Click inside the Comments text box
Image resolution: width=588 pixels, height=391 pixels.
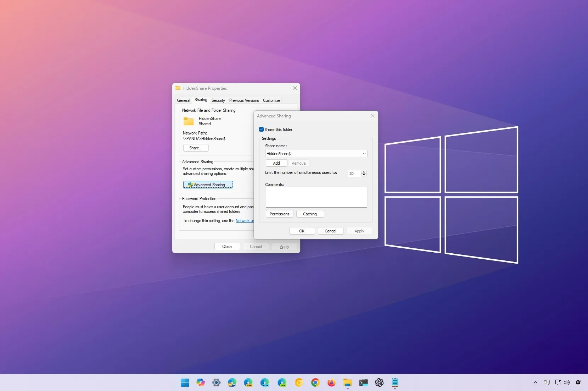[x=316, y=197]
